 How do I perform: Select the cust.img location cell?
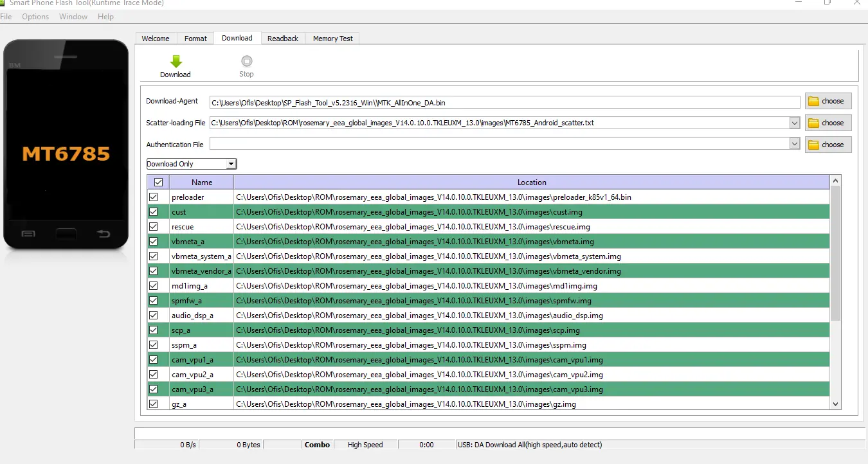coord(532,212)
